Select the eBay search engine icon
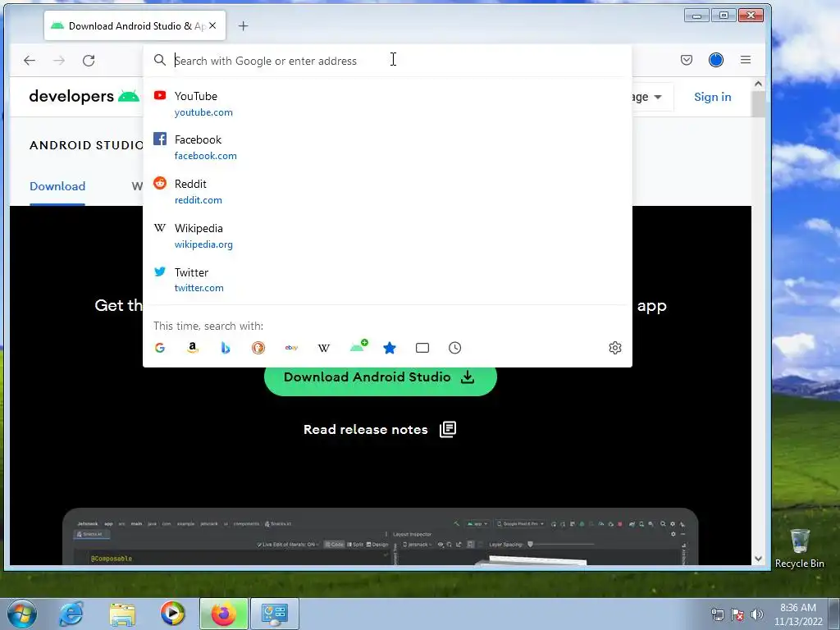Viewport: 840px width, 630px height. (x=291, y=348)
